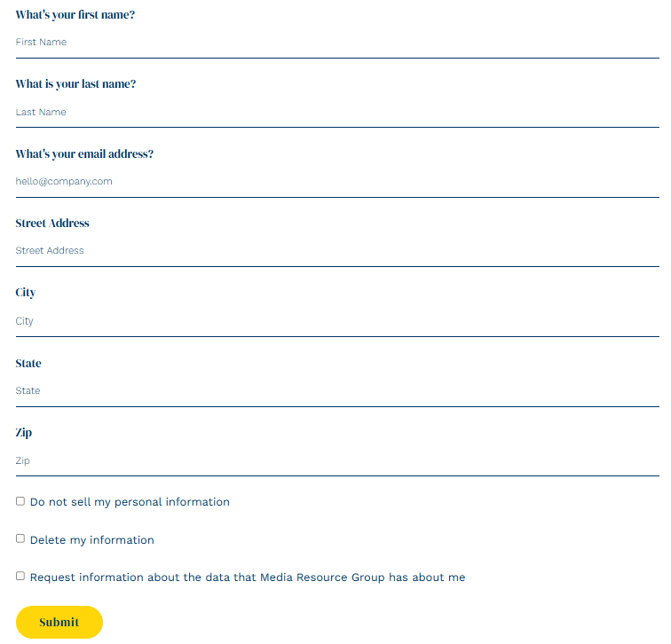
Task: Check the 'Do not sell my personal information' checkbox
Action: point(20,501)
